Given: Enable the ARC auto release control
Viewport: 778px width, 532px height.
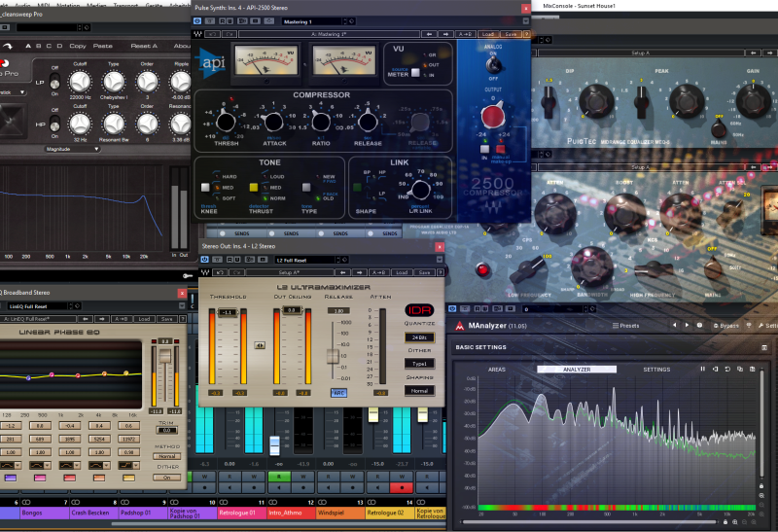Looking at the screenshot, I should 338,393.
